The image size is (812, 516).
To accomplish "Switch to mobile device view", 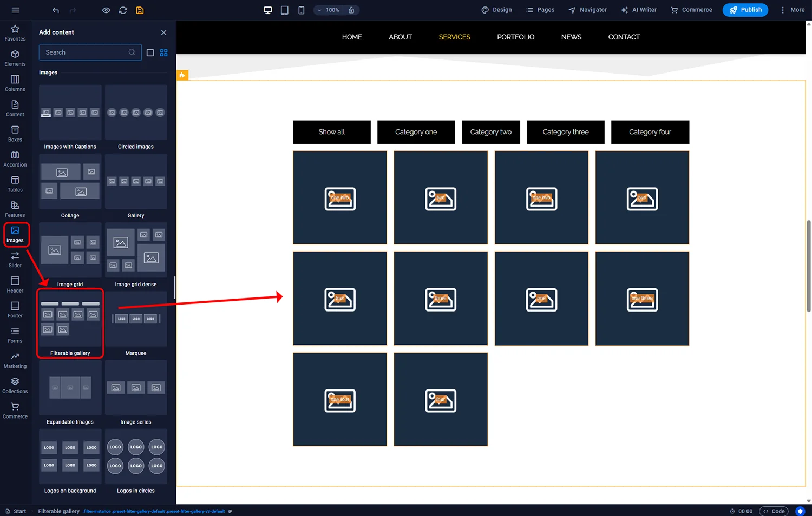I will click(x=301, y=10).
